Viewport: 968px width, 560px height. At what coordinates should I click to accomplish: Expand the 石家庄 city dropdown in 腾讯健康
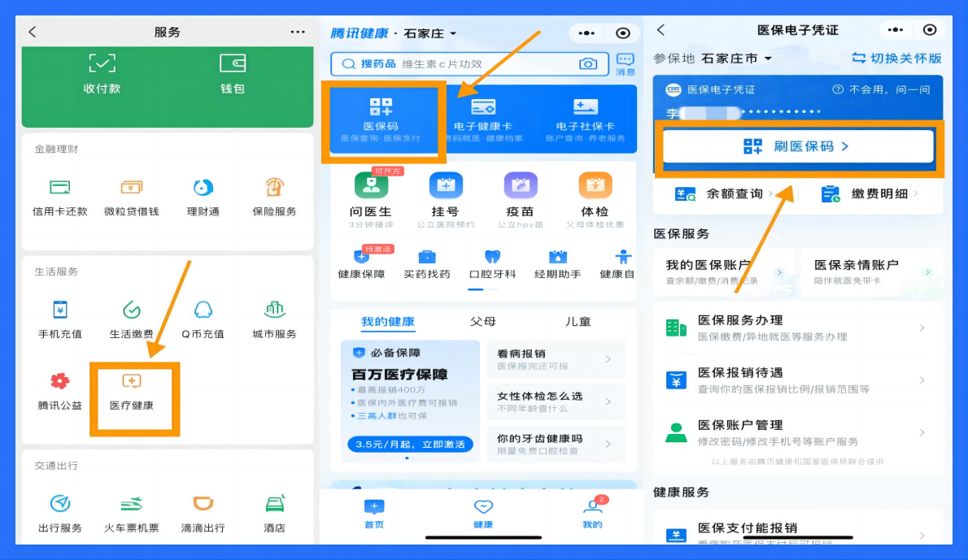pos(431,33)
